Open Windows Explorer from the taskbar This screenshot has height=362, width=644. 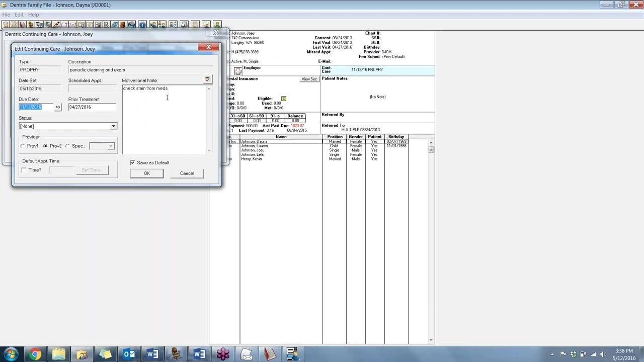[58, 354]
